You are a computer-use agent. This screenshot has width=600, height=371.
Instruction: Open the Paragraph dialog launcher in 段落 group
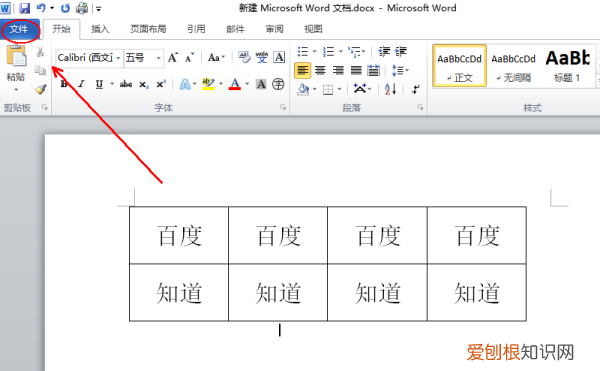tap(420, 107)
